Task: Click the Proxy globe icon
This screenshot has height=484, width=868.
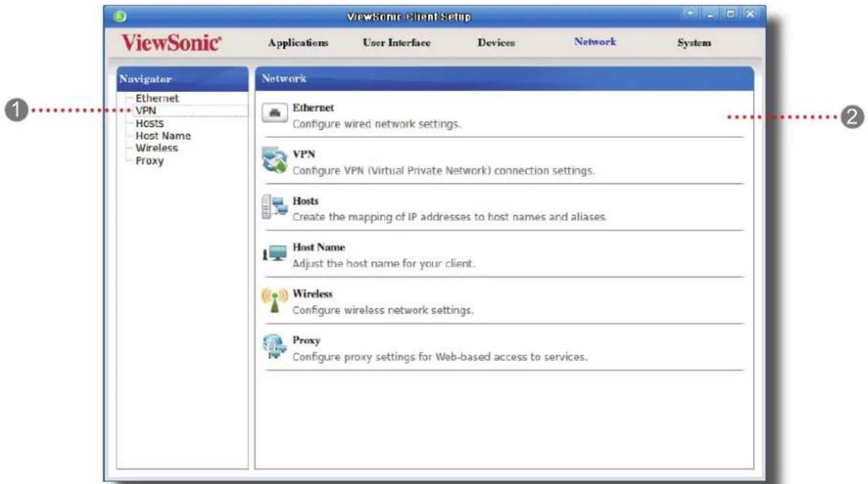Action: point(274,348)
